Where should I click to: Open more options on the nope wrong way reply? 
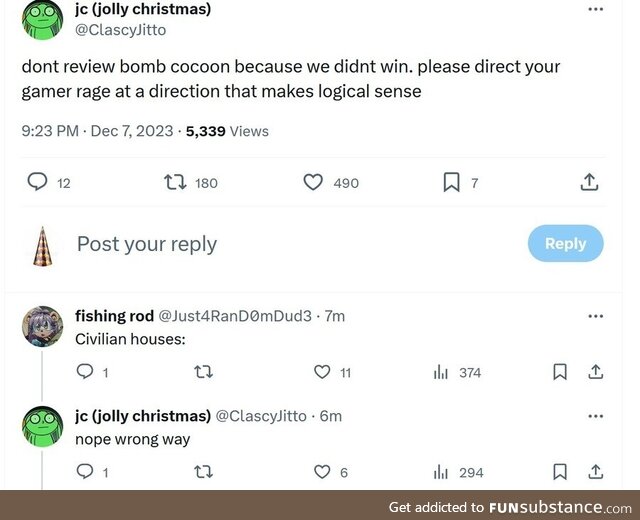point(596,415)
